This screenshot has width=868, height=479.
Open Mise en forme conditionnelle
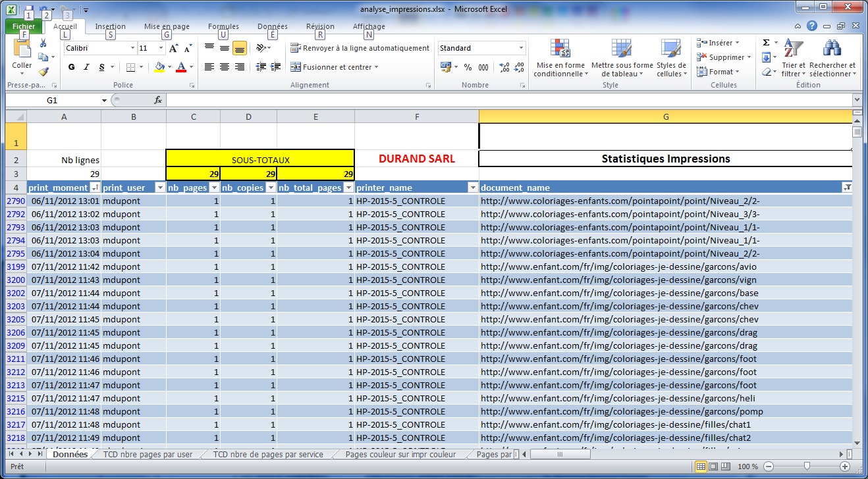pos(560,58)
